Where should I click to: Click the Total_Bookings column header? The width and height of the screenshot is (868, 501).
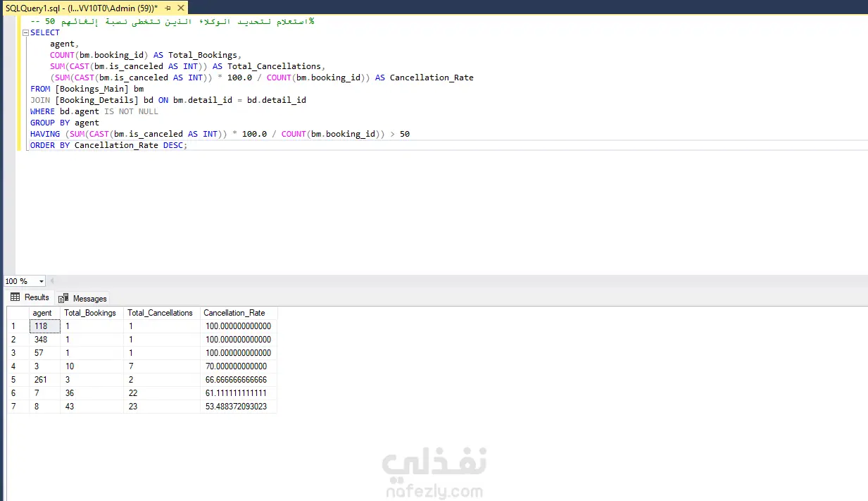92,313
